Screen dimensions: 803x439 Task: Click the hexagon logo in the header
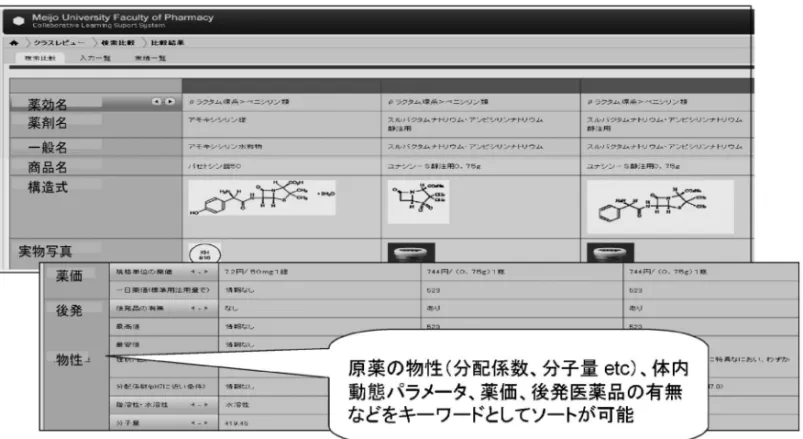point(18,21)
